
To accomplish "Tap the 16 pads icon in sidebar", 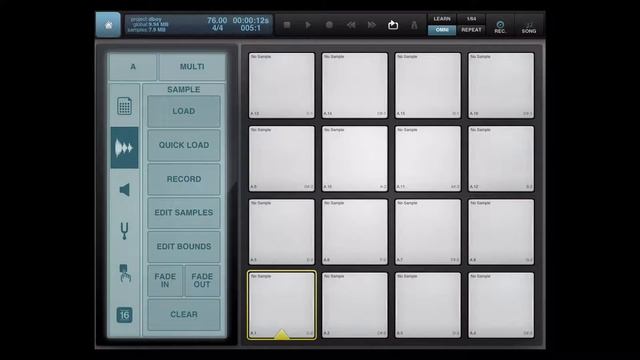I will pos(124,315).
